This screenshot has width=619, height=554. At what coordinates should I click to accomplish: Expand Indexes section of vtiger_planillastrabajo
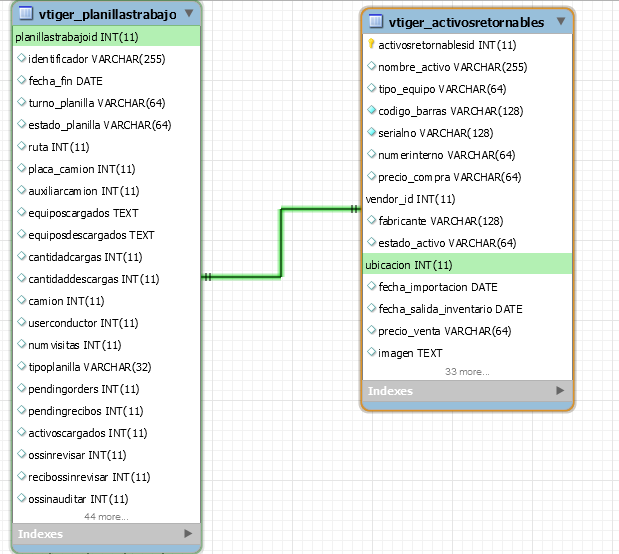pyautogui.click(x=188, y=533)
